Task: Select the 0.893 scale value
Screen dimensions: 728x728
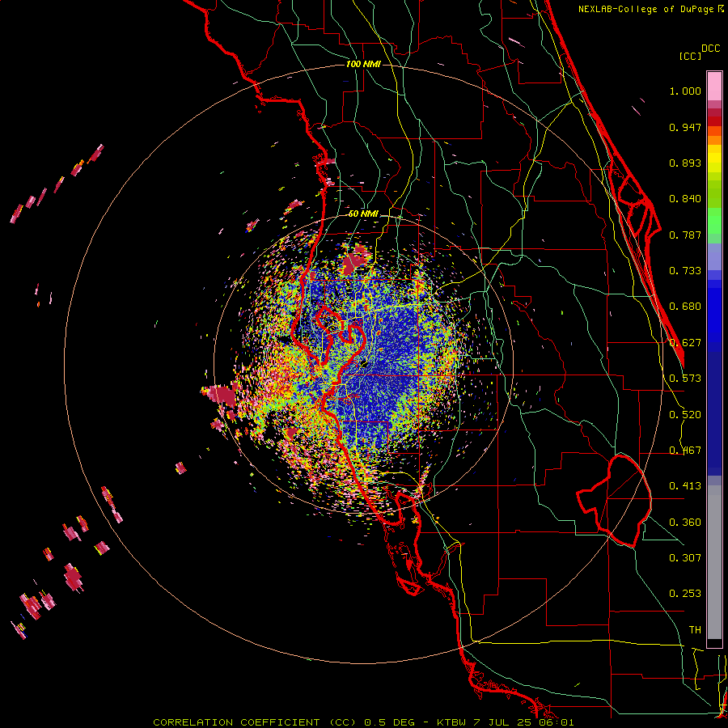Action: [x=685, y=163]
